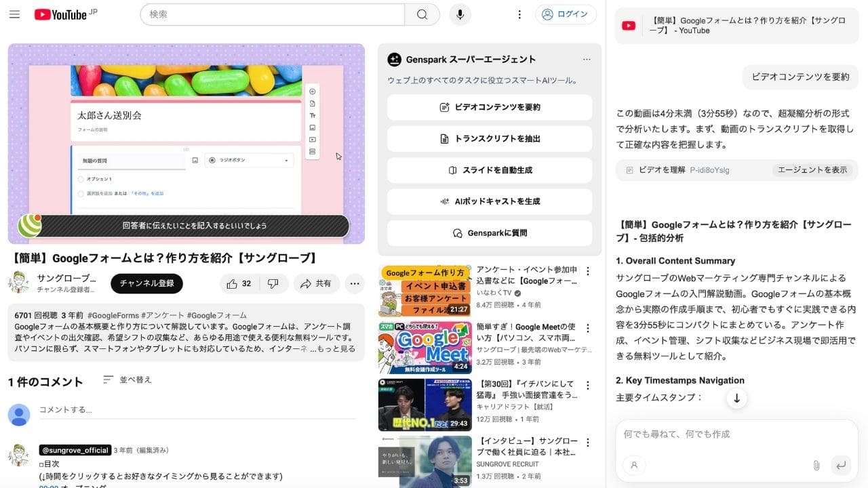The height and width of the screenshot is (488, 868).
Task: Click #Googleフォーム hashtag in description
Action: [217, 315]
